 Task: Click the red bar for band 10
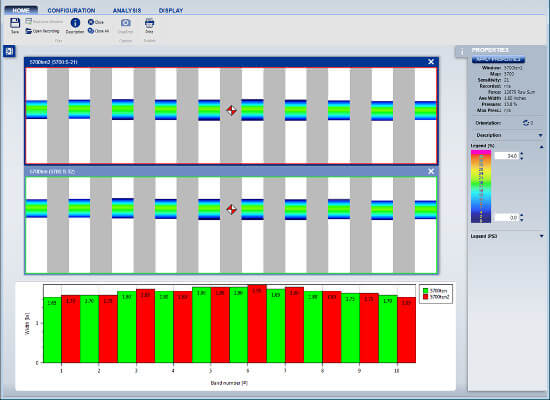[407, 330]
